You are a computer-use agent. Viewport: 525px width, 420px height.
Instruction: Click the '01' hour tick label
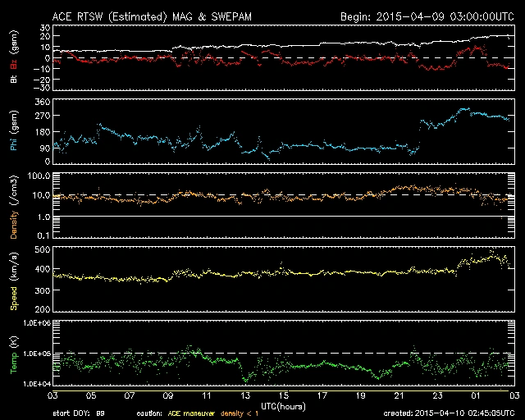click(x=476, y=396)
